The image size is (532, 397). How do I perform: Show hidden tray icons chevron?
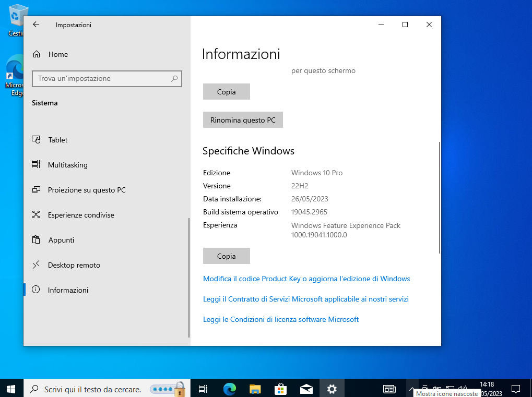(411, 389)
